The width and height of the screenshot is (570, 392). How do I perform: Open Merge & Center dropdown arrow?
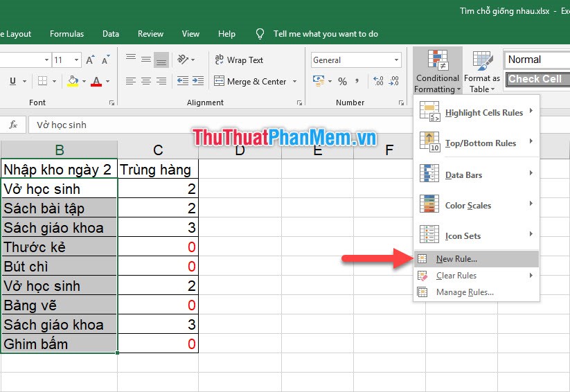pos(295,81)
